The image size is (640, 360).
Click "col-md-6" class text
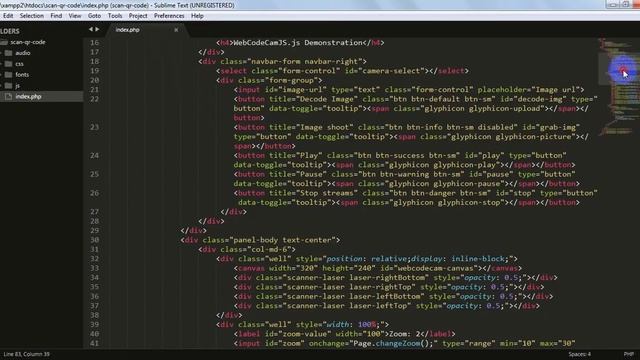click(269, 249)
